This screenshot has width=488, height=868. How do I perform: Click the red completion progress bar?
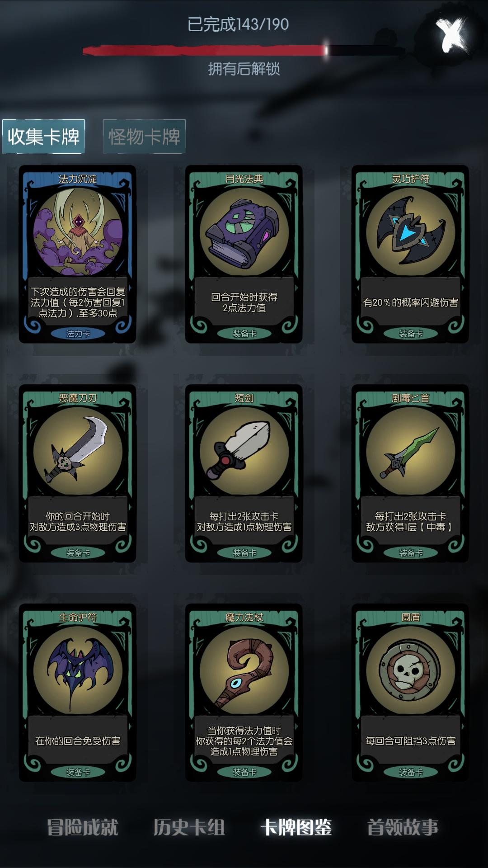point(244,50)
